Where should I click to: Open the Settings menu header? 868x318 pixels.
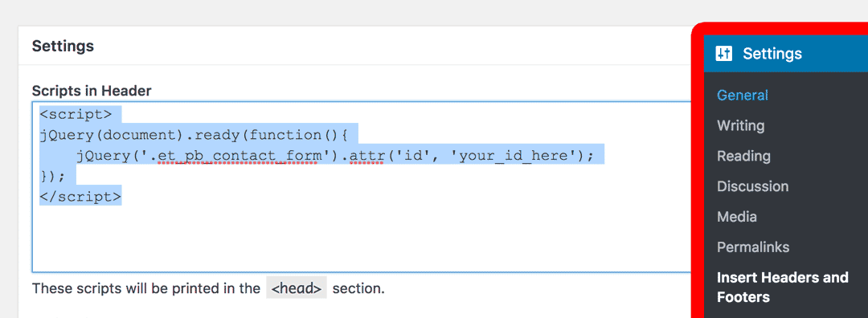tap(785, 54)
